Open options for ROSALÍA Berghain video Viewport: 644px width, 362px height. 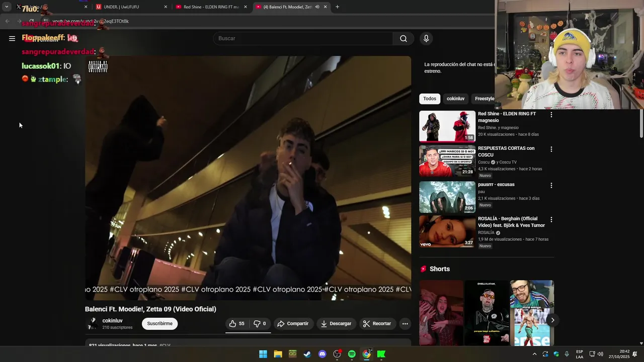(x=551, y=220)
